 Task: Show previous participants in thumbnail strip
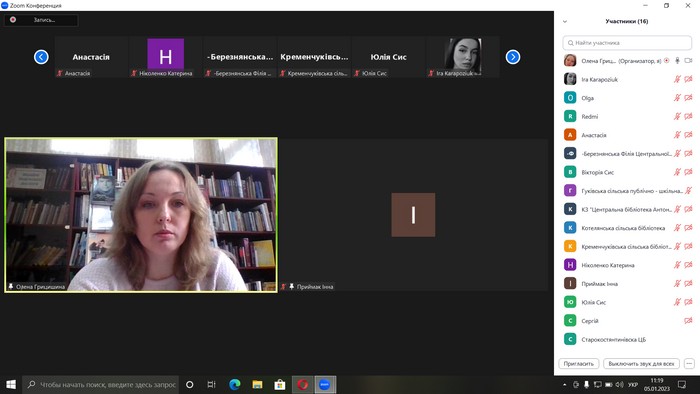tap(41, 57)
